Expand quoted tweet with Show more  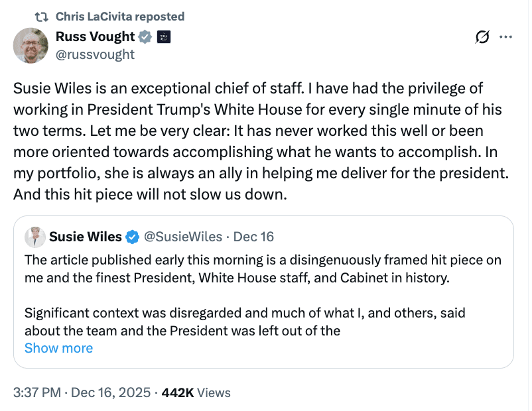[x=58, y=348]
